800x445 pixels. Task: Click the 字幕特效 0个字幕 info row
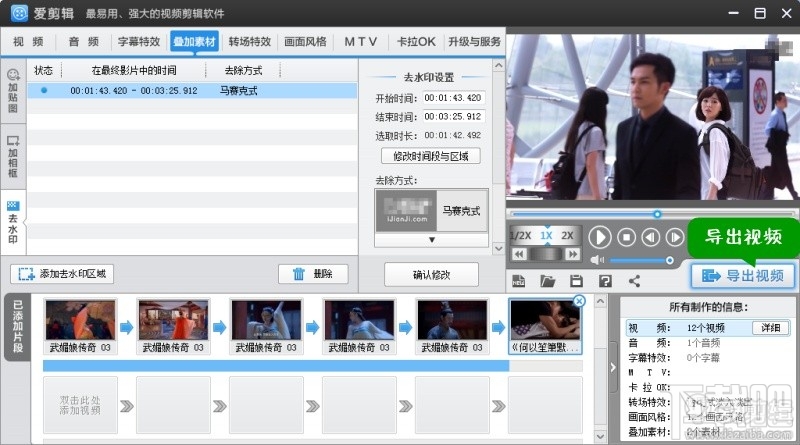click(708, 358)
